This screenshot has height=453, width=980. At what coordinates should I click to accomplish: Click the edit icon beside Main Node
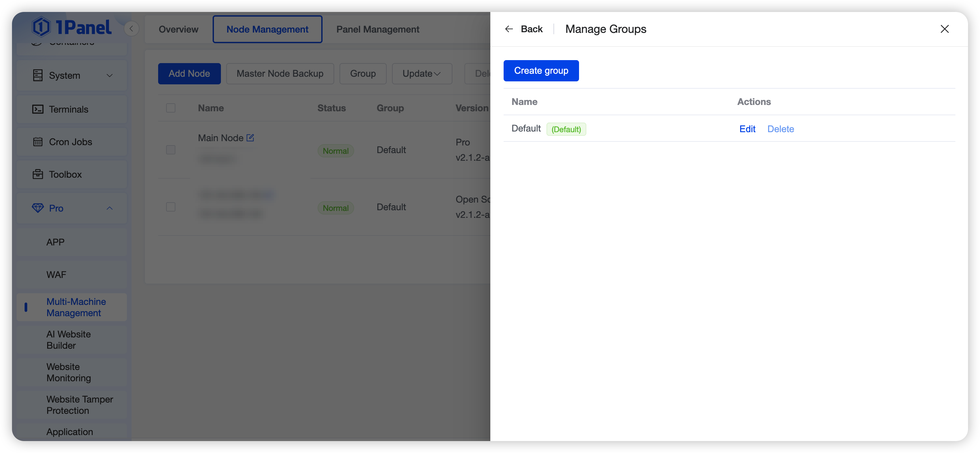click(250, 138)
